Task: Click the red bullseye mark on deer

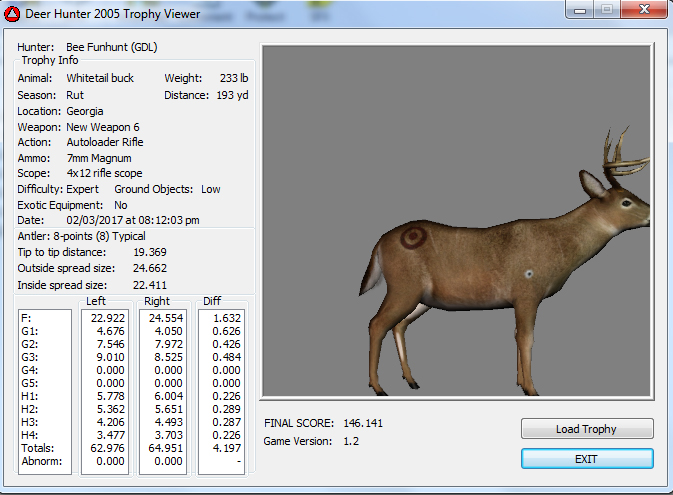Action: [x=412, y=238]
